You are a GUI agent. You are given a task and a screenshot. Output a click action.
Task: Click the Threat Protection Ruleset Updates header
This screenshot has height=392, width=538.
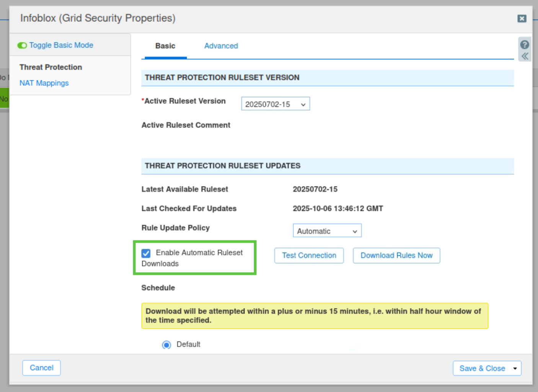pyautogui.click(x=327, y=166)
